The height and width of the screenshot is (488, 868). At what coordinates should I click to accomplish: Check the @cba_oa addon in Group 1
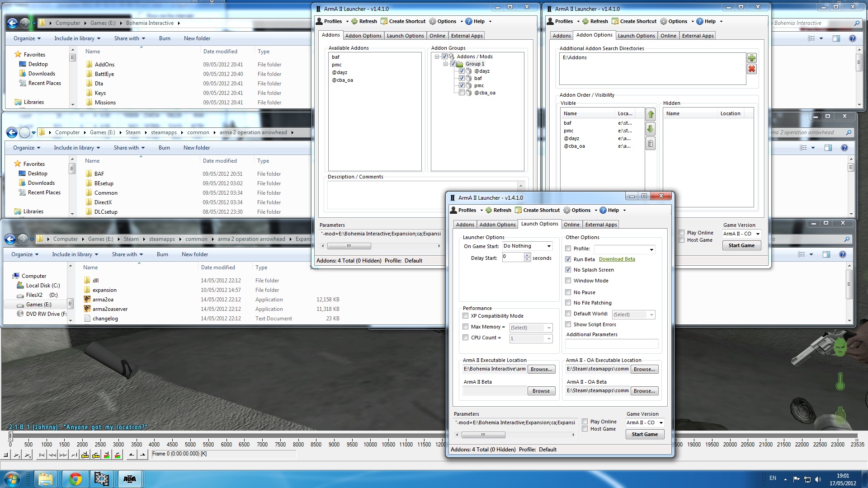pyautogui.click(x=462, y=93)
